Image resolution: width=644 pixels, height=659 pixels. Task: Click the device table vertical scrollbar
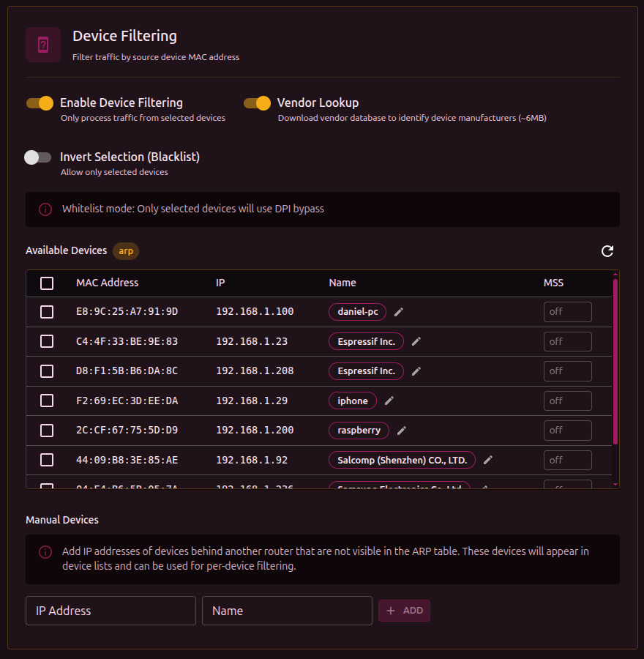pyautogui.click(x=615, y=360)
